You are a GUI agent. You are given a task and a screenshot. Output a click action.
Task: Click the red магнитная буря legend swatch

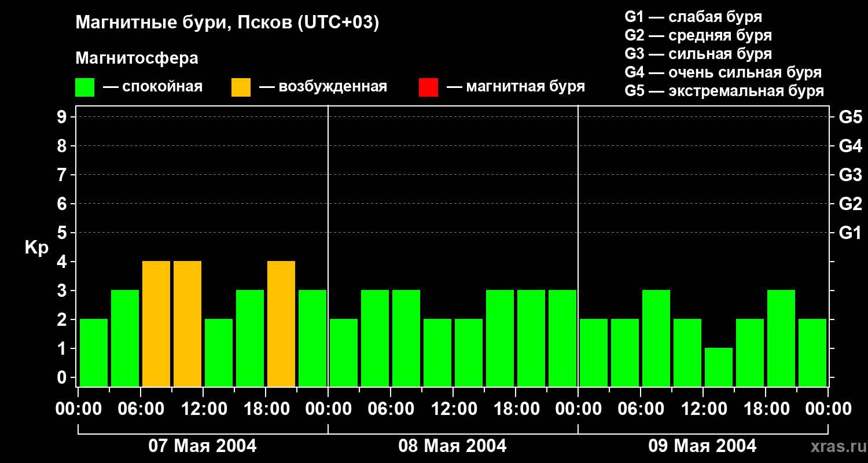coord(428,87)
